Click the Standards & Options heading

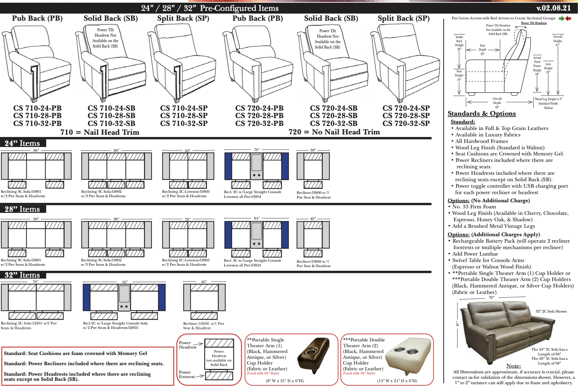coord(481,114)
